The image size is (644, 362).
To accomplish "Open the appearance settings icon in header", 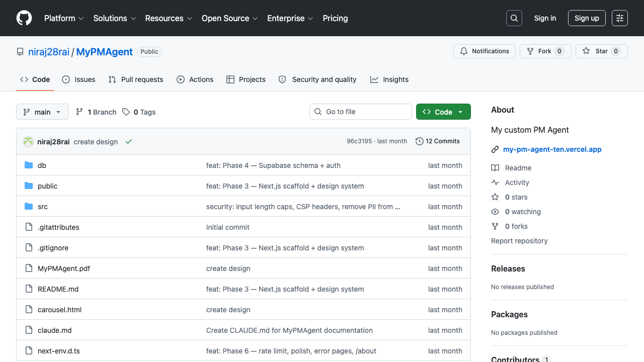I will point(620,18).
